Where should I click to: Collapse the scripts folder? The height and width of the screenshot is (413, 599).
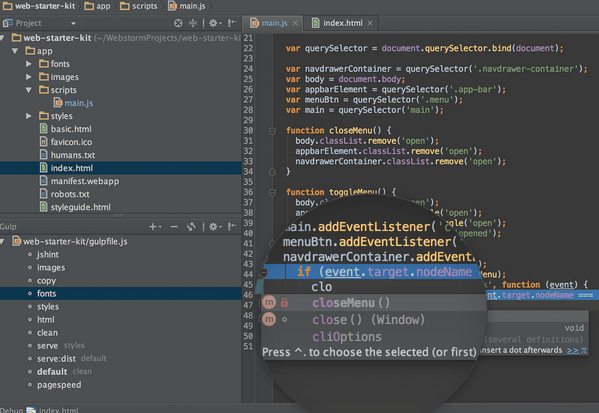[x=29, y=90]
